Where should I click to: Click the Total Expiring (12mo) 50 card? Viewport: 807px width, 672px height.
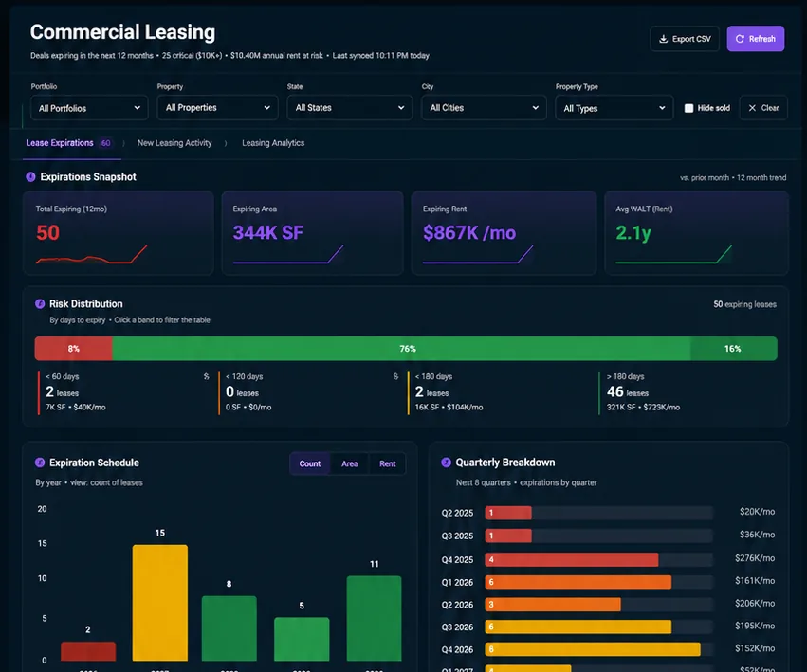[118, 233]
